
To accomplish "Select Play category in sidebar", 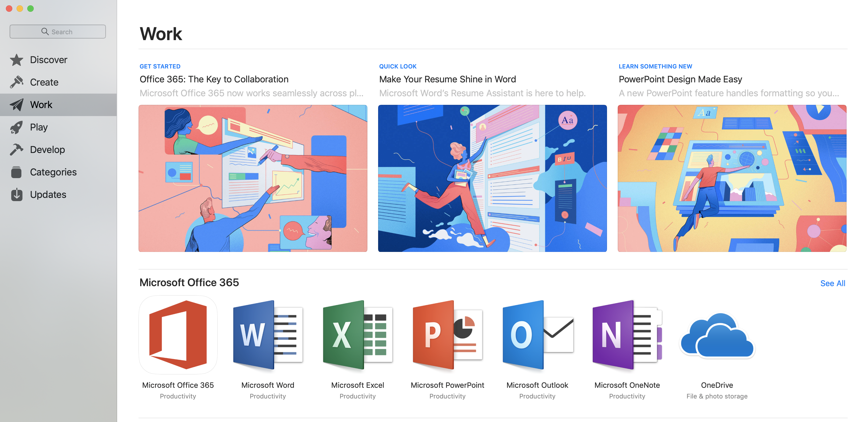I will (39, 127).
